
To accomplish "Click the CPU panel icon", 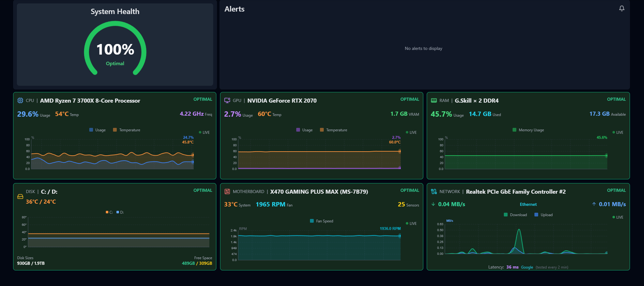I will point(21,100).
